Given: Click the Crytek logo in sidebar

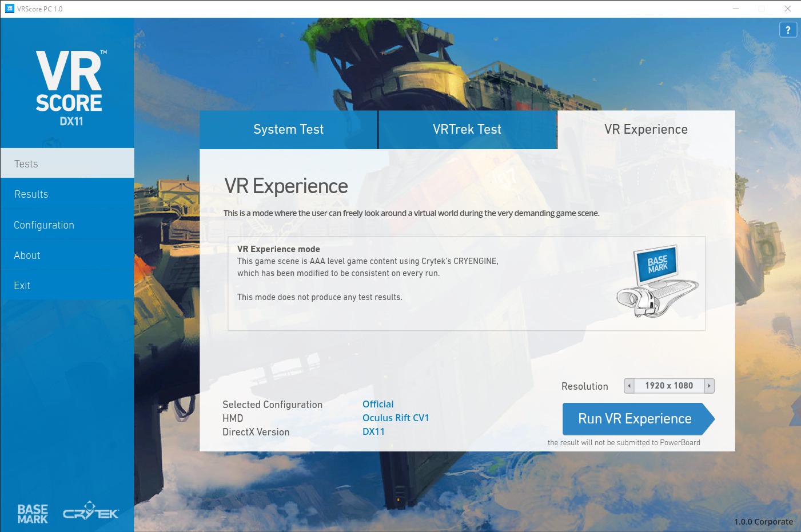Looking at the screenshot, I should click(x=90, y=511).
